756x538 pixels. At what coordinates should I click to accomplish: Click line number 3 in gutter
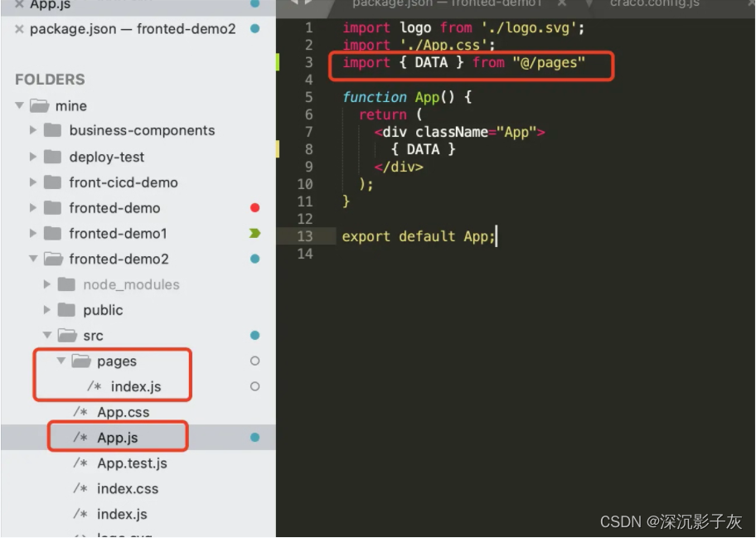pos(308,62)
